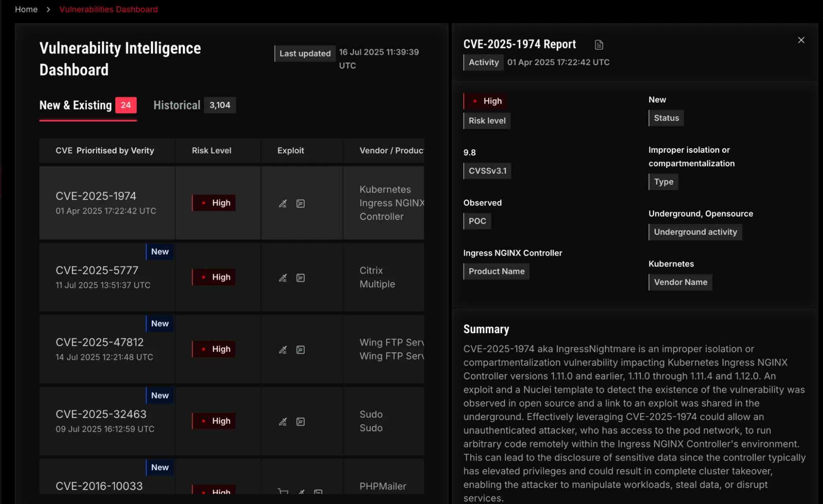Open the report document icon beside CVE-2025-1974 Report
The height and width of the screenshot is (504, 823).
[x=599, y=44]
